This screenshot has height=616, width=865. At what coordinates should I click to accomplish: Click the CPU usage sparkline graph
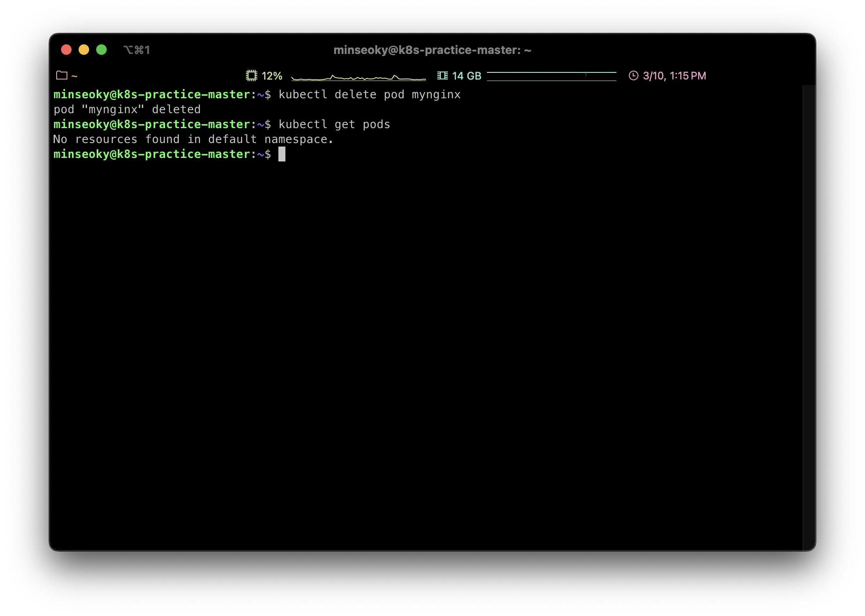click(x=358, y=77)
